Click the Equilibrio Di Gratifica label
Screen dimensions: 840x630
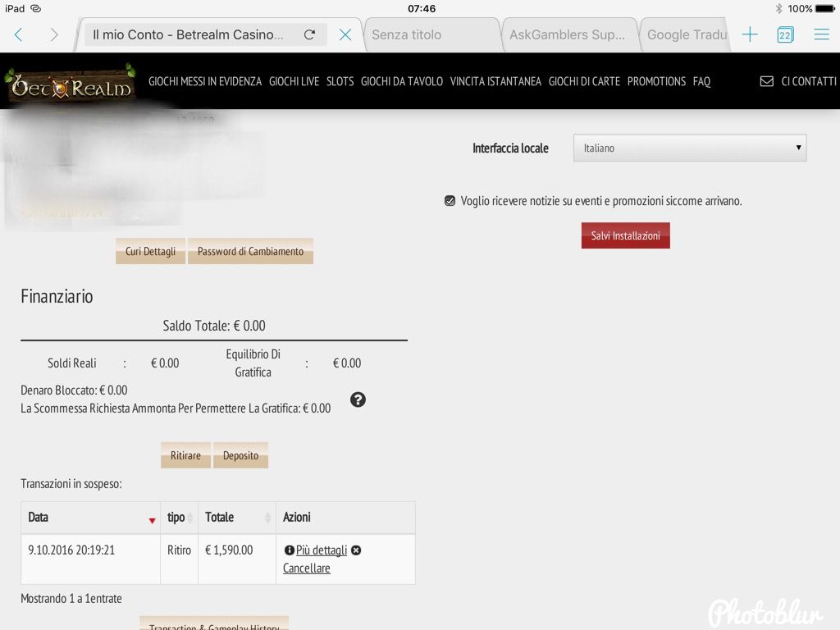click(x=253, y=363)
